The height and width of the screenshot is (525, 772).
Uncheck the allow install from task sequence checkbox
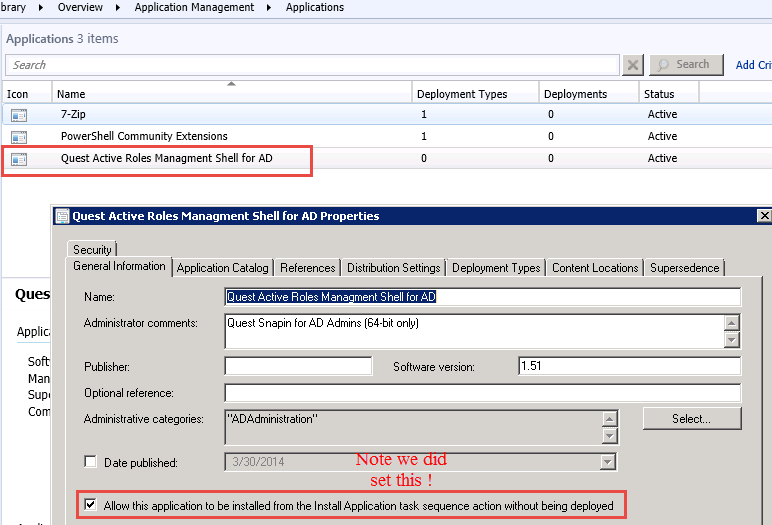click(90, 505)
